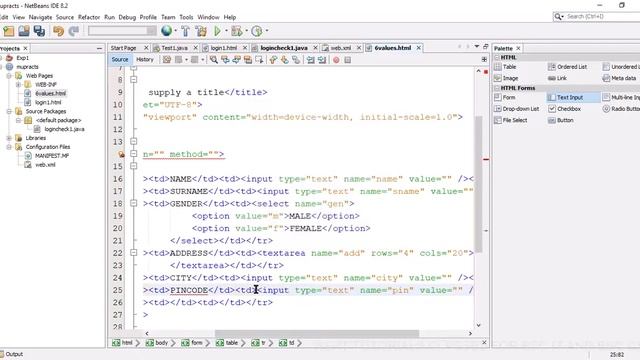Click the Toggle Bookmark icon
Image resolution: width=640 pixels, height=360 pixels.
[x=296, y=60]
